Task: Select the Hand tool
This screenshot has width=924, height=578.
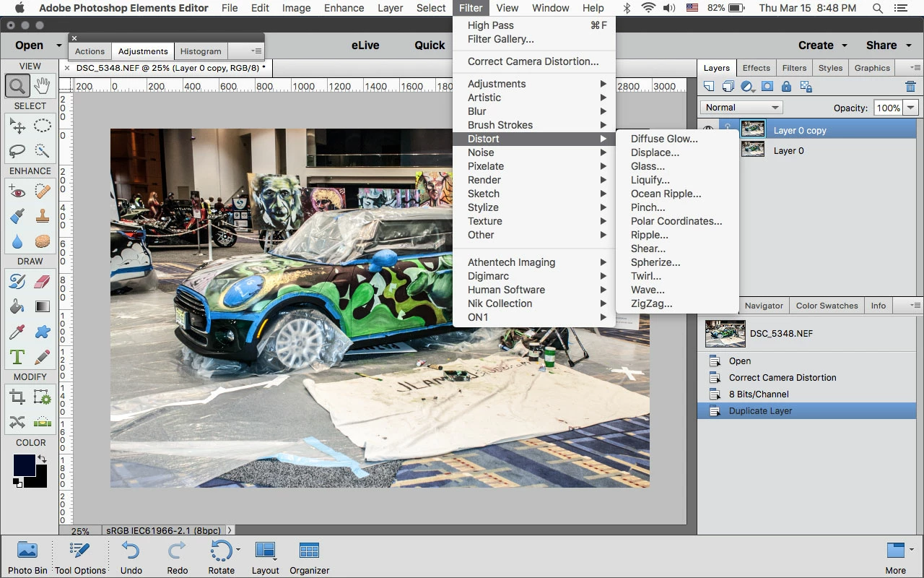Action: click(x=42, y=86)
